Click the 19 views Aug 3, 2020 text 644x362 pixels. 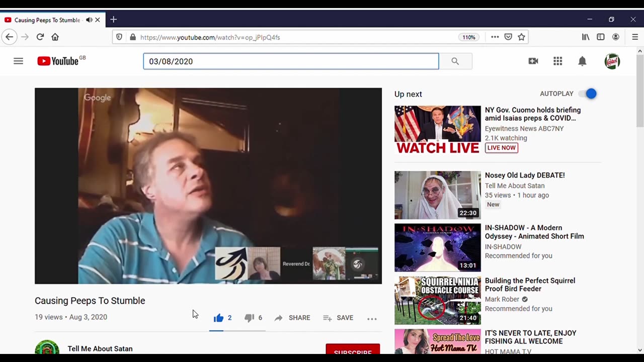pos(71,317)
